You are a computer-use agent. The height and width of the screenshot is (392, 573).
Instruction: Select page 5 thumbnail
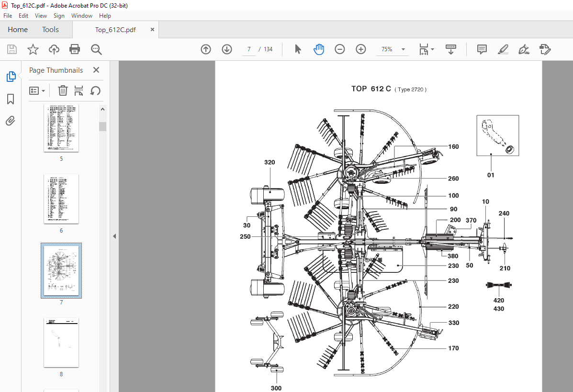click(x=61, y=128)
